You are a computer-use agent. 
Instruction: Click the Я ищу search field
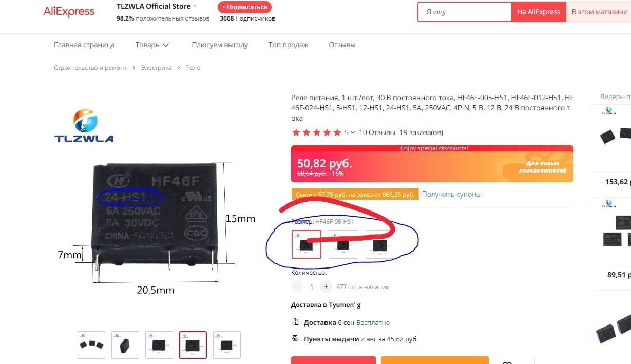[465, 12]
